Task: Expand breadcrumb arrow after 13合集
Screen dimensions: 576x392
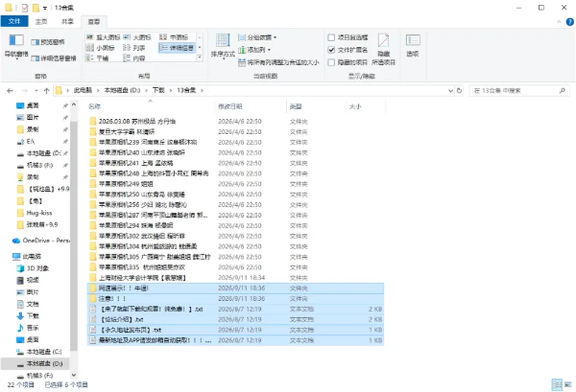Action: tap(202, 91)
